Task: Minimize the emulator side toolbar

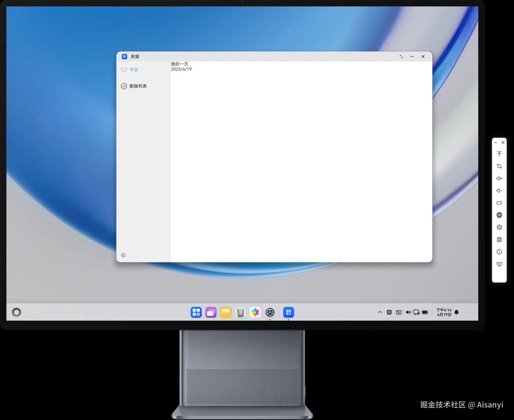Action: (496, 143)
